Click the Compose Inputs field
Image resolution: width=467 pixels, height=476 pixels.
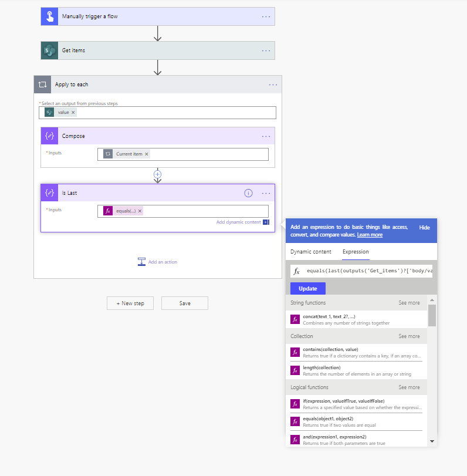[183, 154]
